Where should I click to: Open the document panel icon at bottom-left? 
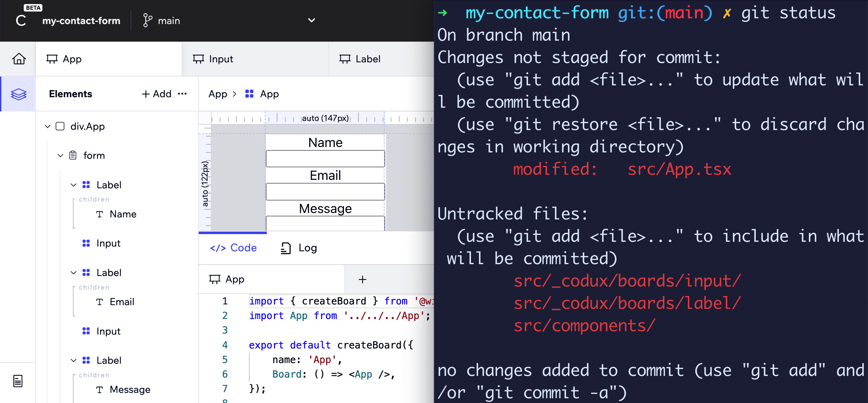18,381
